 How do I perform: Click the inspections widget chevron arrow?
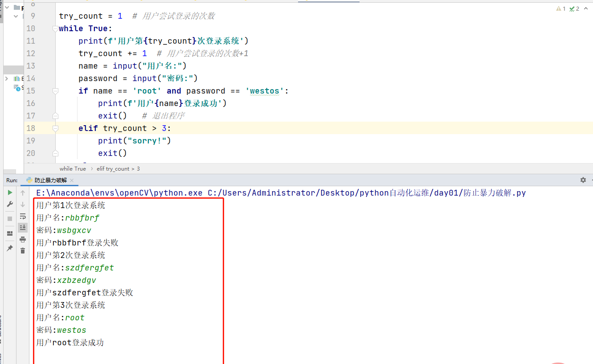(x=586, y=8)
